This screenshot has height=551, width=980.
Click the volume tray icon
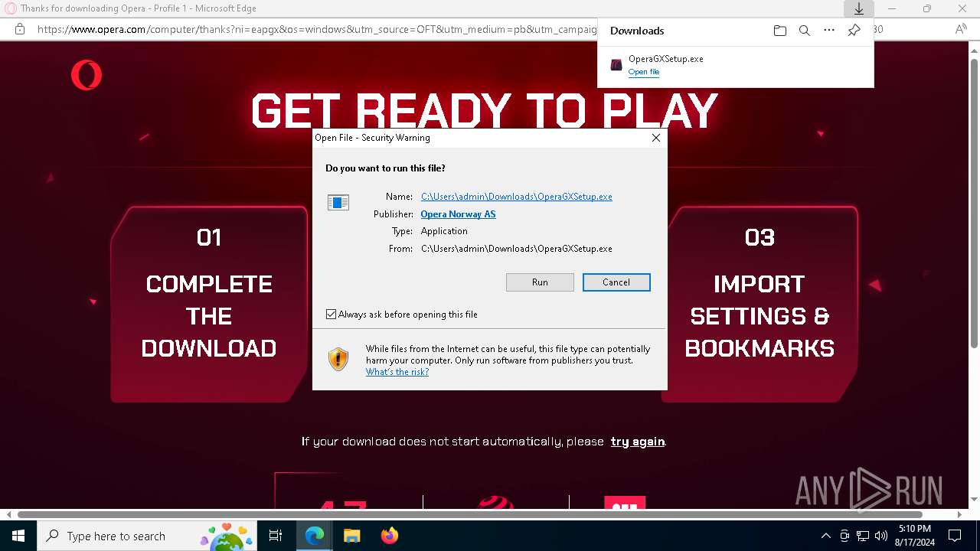(881, 536)
